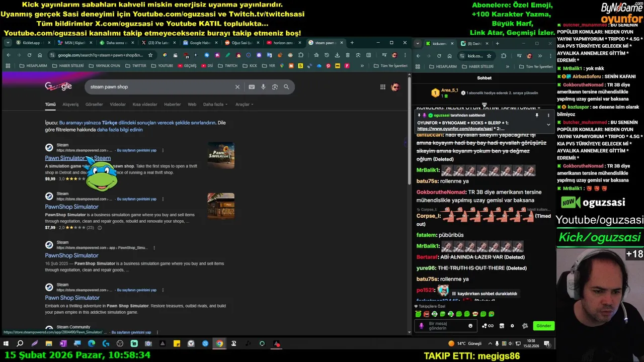
Task: Open the Windows Start menu
Action: (6, 344)
